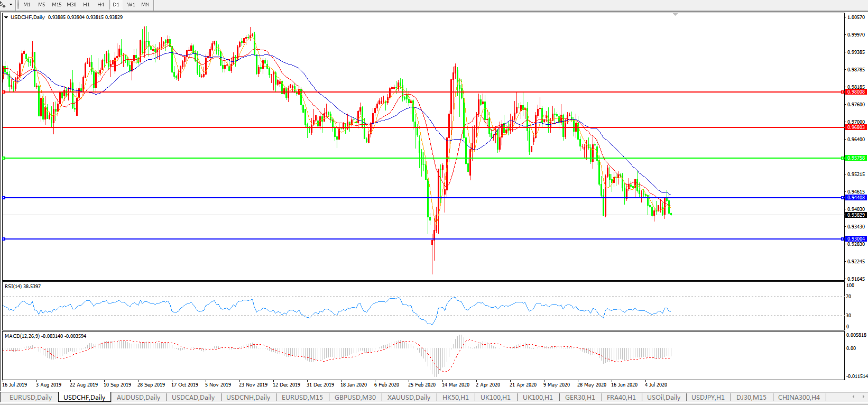Click the RSI(14) indicator label
This screenshot has width=868, height=405.
(x=22, y=287)
